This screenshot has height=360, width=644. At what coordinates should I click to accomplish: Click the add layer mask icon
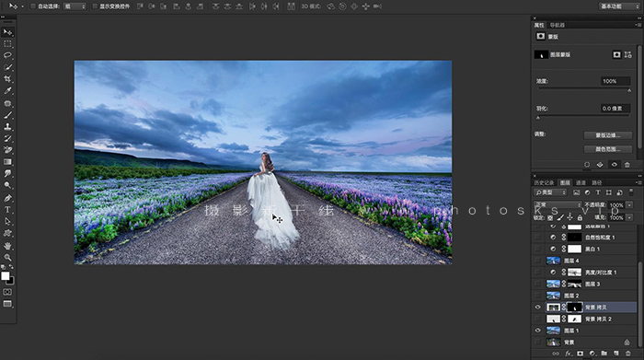(x=580, y=354)
